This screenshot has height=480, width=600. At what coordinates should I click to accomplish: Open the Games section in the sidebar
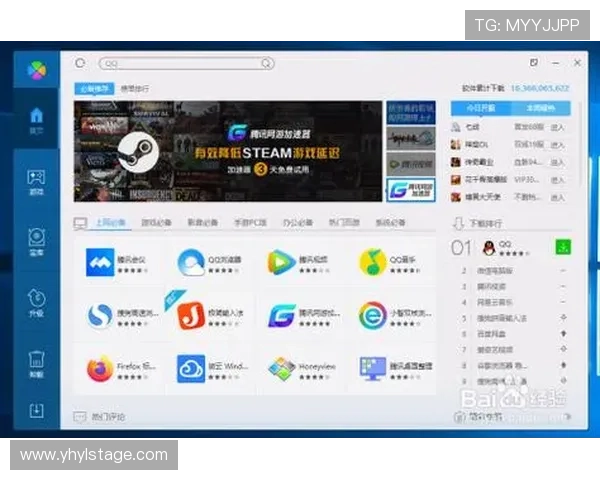point(36,182)
